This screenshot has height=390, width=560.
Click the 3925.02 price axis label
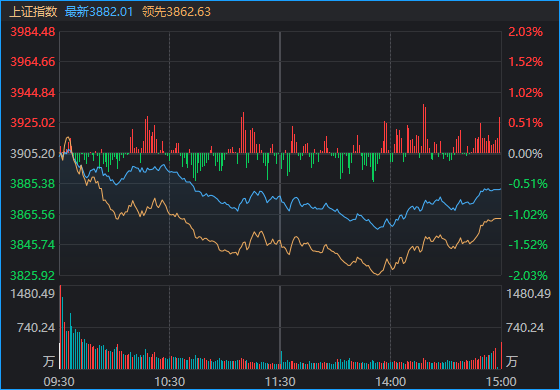point(33,123)
